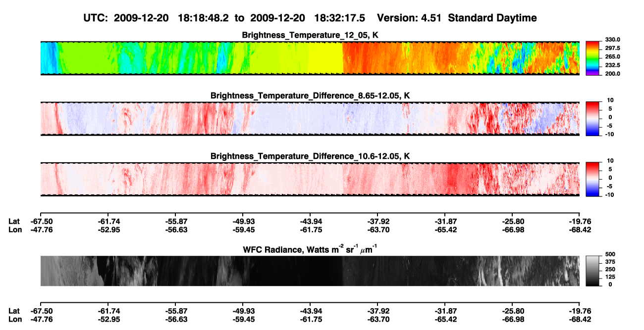Click end time 18:32:17.5 in the header
The image size is (644, 330).
(340, 18)
